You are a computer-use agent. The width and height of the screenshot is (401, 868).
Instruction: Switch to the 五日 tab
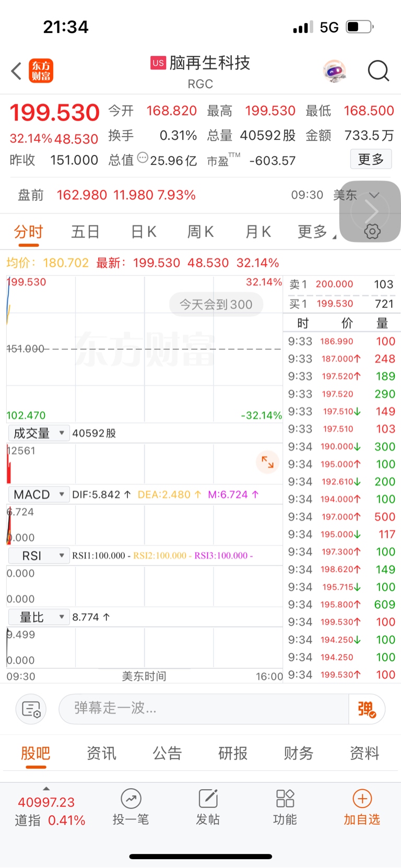click(x=86, y=232)
